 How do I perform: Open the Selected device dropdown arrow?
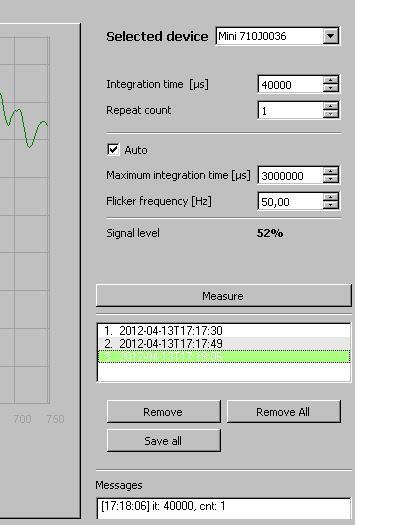(330, 36)
